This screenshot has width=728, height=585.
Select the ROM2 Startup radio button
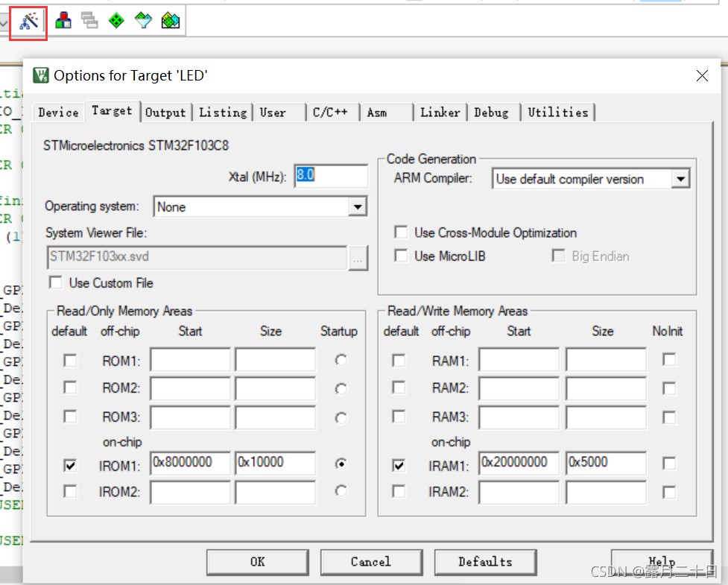tap(341, 388)
